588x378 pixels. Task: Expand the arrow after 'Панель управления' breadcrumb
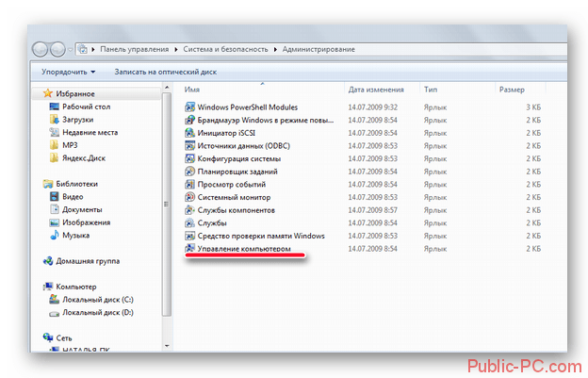point(176,50)
